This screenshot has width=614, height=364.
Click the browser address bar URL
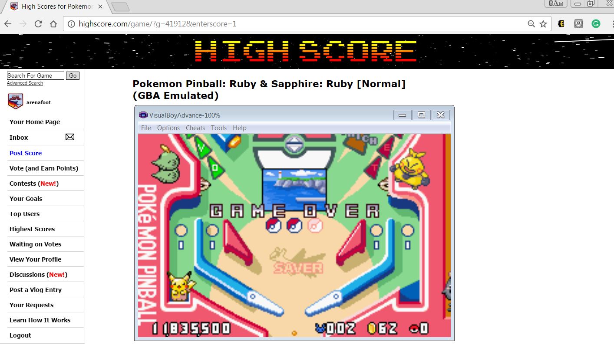261,24
